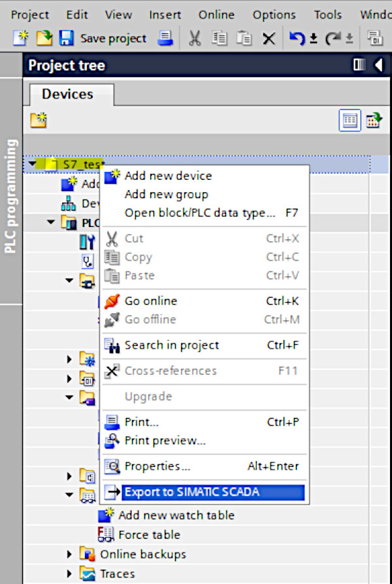Click the Go online plug icon

tap(112, 301)
